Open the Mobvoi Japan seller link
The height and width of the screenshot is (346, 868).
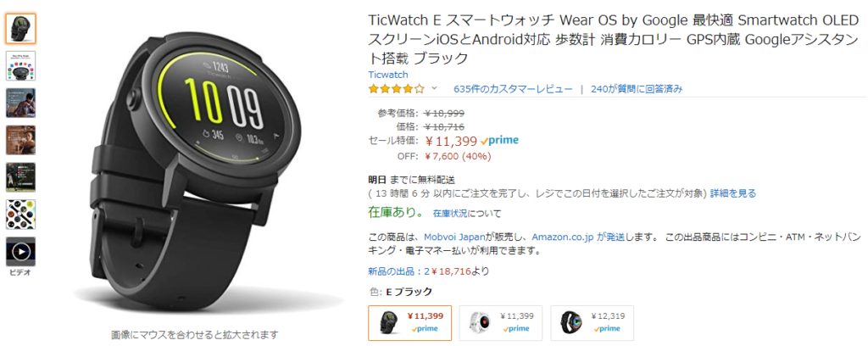(455, 237)
